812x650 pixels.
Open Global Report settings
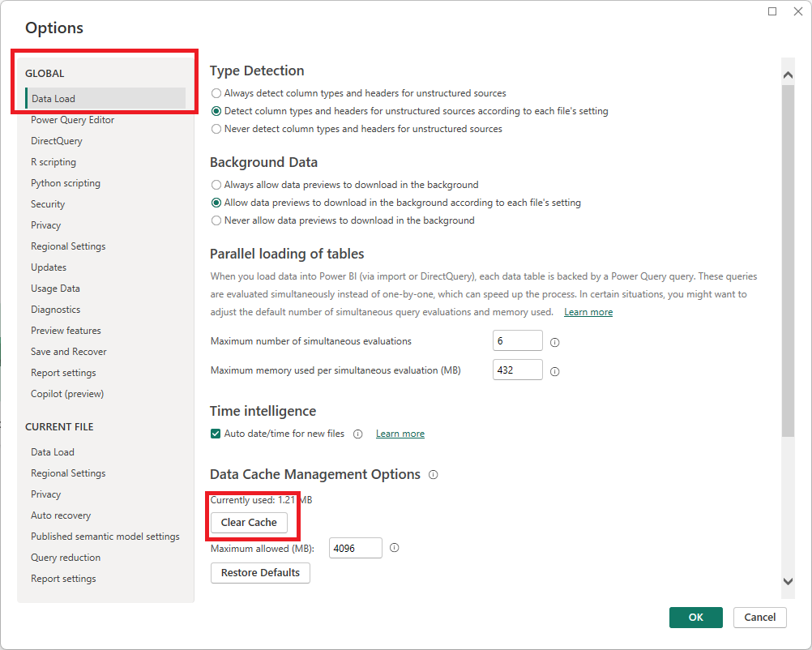point(63,372)
